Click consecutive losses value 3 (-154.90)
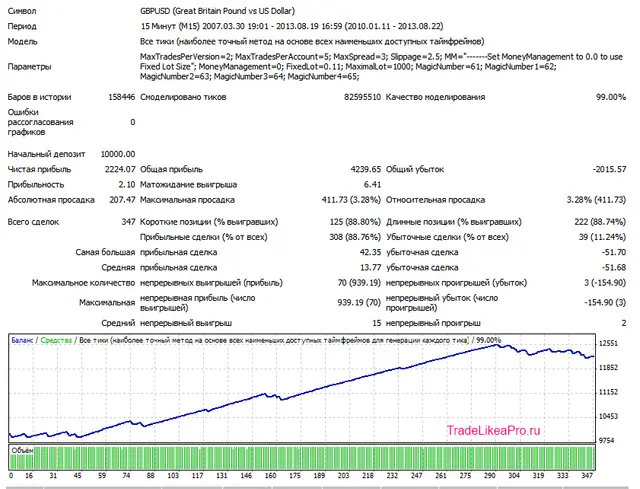Viewport: 640px width, 489px height. click(x=605, y=283)
